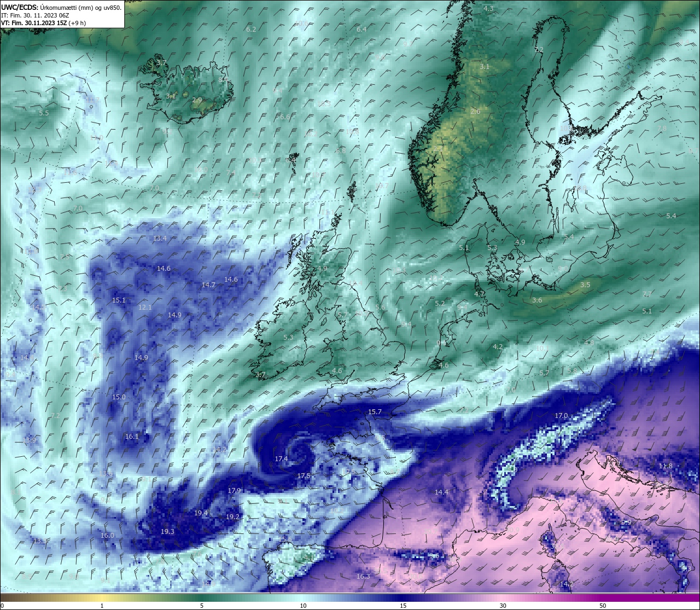Click the 4.8 value on the map
This screenshot has width=700, height=610.
click(x=589, y=342)
